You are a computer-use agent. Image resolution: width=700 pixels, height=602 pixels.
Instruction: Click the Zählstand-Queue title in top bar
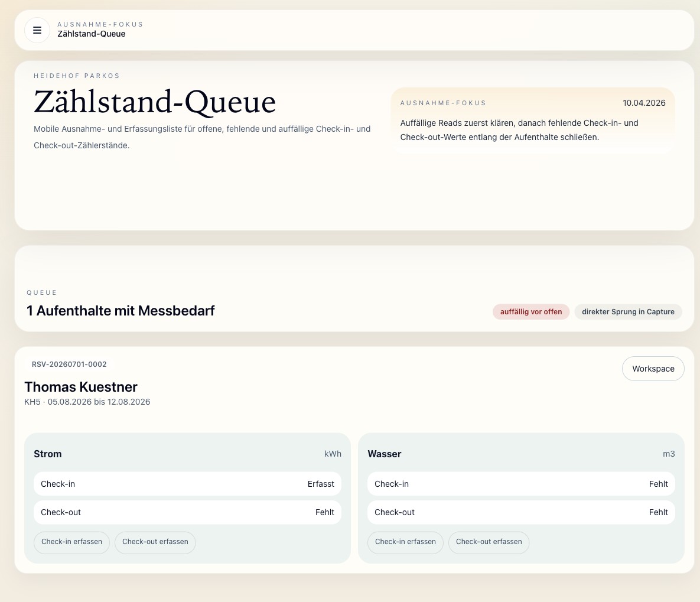(x=92, y=34)
